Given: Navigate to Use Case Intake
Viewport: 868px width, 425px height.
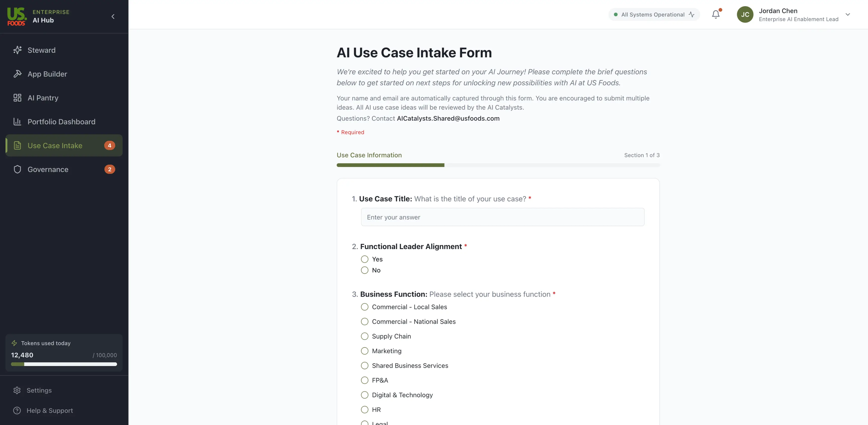Looking at the screenshot, I should coord(55,145).
